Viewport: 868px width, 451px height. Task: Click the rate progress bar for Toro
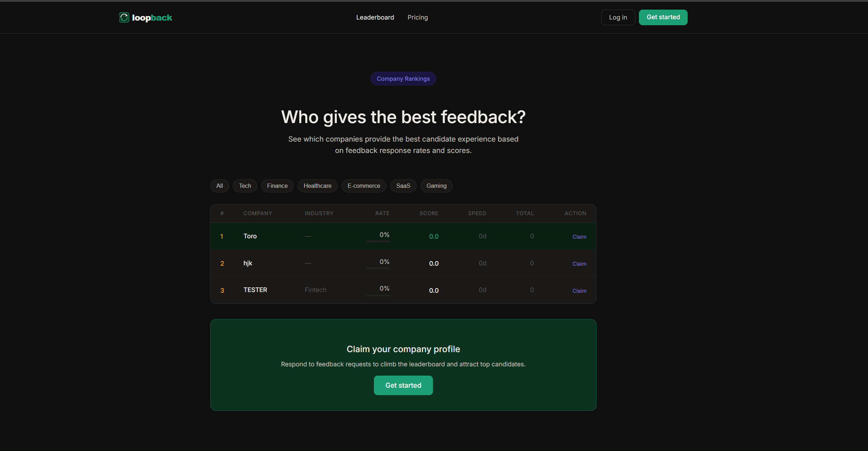[x=378, y=241]
